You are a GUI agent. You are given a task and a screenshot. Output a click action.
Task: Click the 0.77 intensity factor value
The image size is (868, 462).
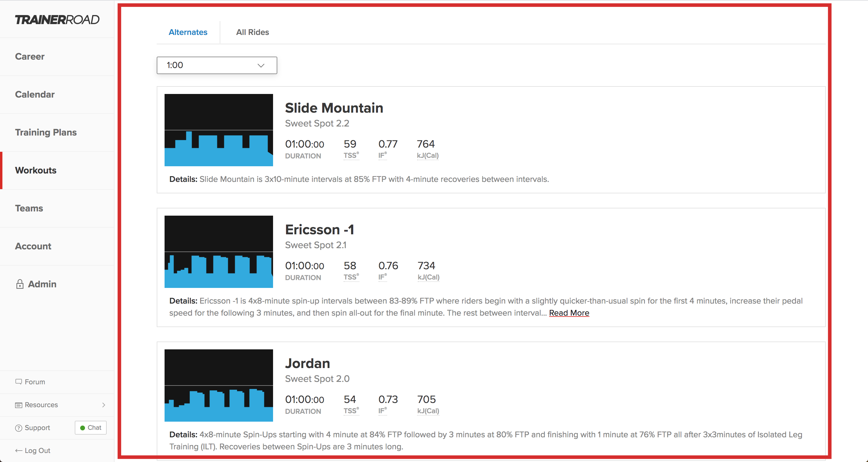click(388, 144)
